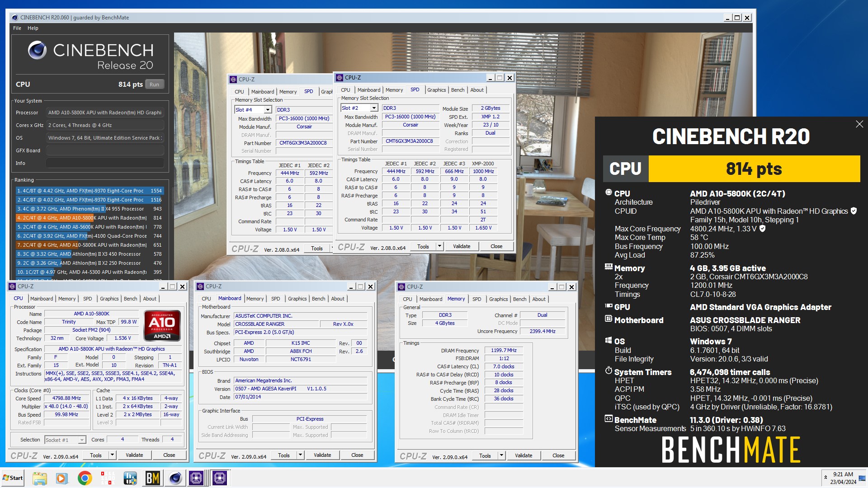868x488 pixels.
Task: Open the Socket #1 selection dropdown
Action: 82,440
